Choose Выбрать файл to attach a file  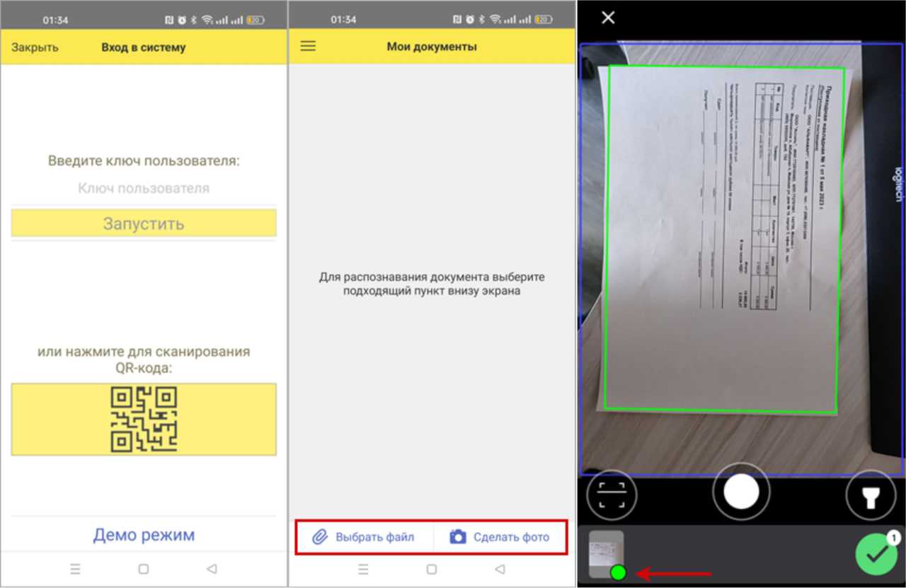coord(364,538)
